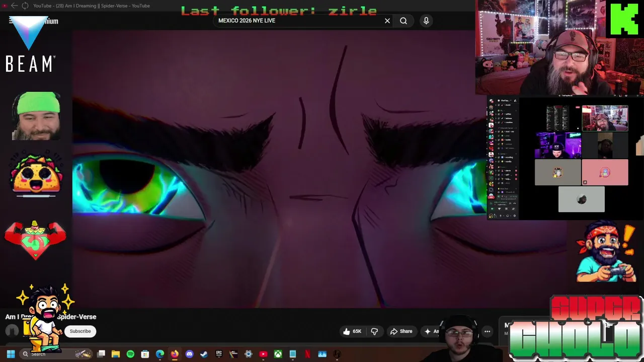
Task: Switch to Firefox in the taskbar
Action: coord(175,354)
